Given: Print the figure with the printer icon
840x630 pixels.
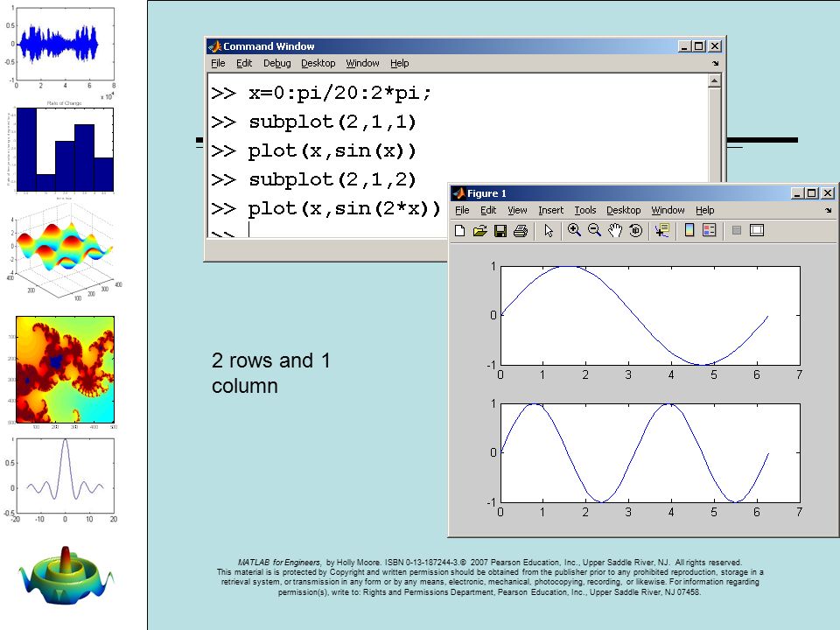Looking at the screenshot, I should [520, 230].
